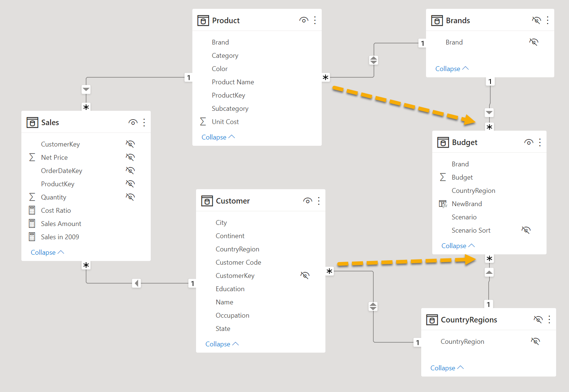Click the Budget table icon
569x392 pixels.
point(443,142)
